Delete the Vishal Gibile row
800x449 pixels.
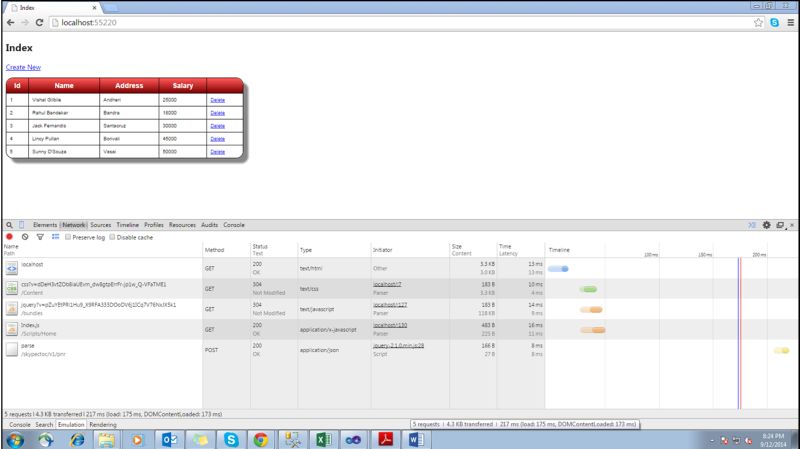(217, 100)
